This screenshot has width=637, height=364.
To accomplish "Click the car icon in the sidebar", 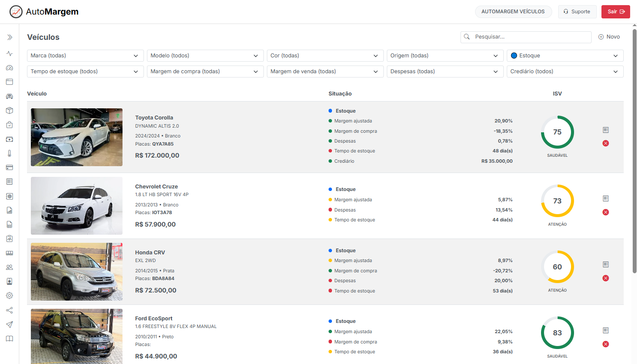I will [x=9, y=96].
